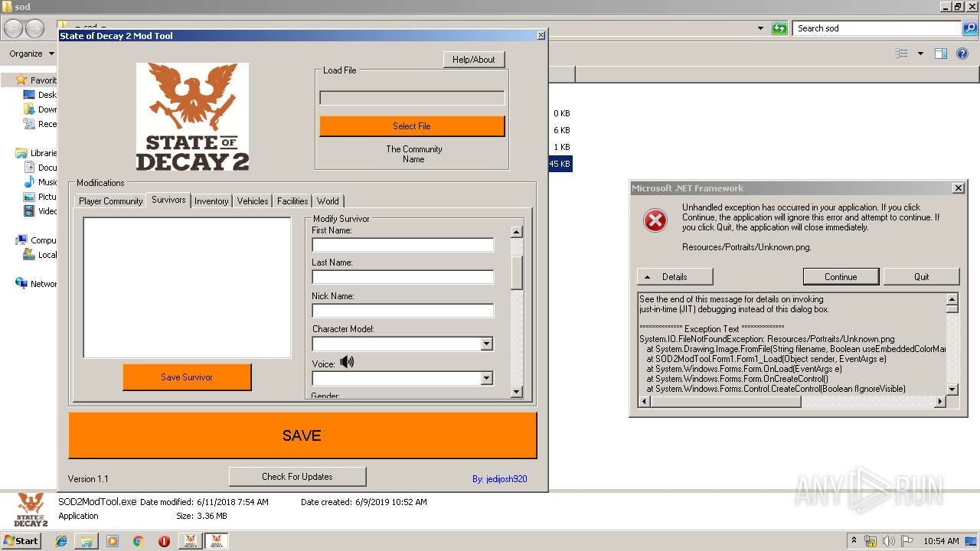Click the State of Decay 2 logo image
Viewport: 980px width, 551px height.
point(192,116)
